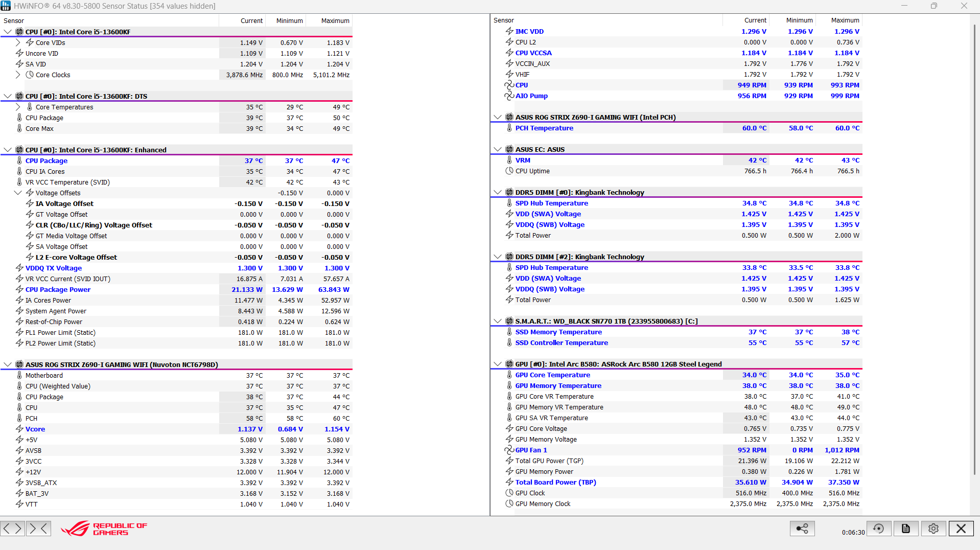The width and height of the screenshot is (980, 550).
Task: Click the bolt icon beside Vcore
Action: click(19, 429)
